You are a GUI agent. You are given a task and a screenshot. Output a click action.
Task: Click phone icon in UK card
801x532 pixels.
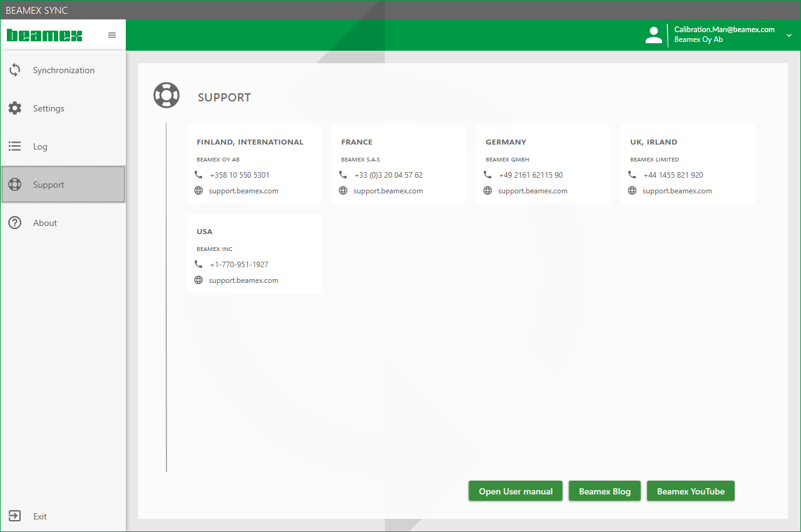click(632, 175)
